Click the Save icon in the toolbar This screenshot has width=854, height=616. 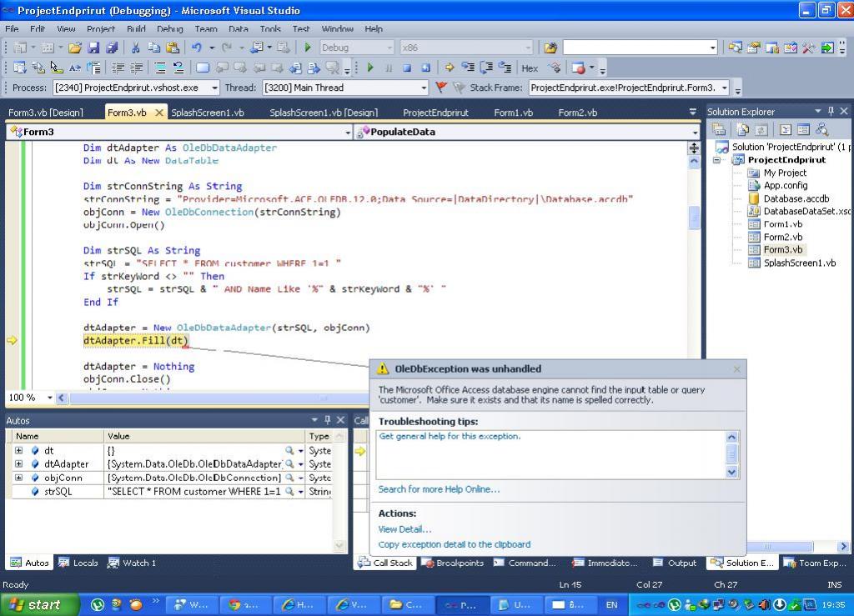tap(93, 48)
